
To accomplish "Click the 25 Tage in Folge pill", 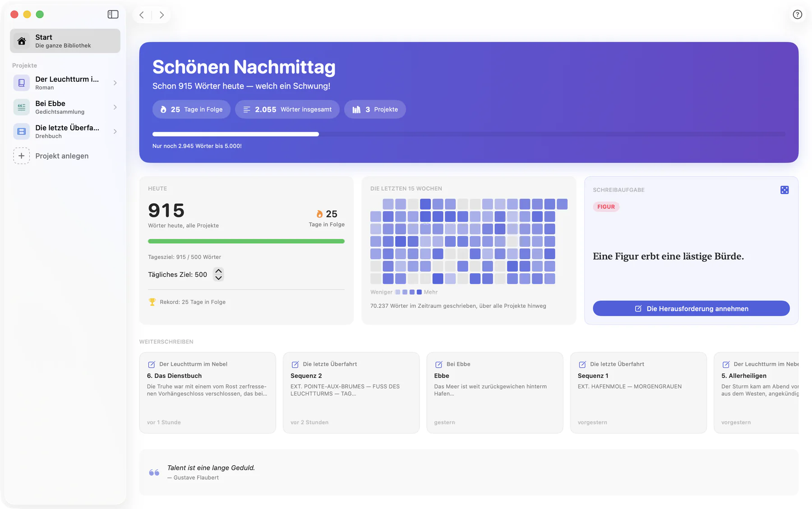I will coord(191,110).
